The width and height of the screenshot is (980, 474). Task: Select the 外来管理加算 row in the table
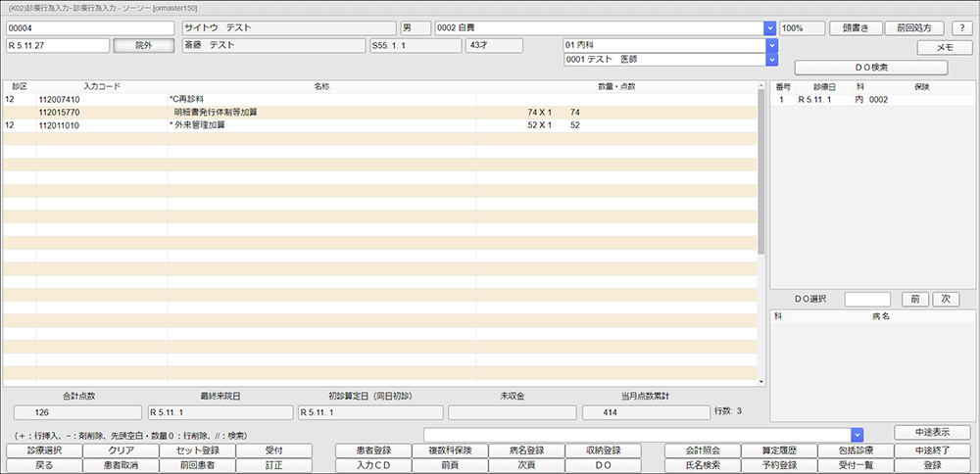294,125
